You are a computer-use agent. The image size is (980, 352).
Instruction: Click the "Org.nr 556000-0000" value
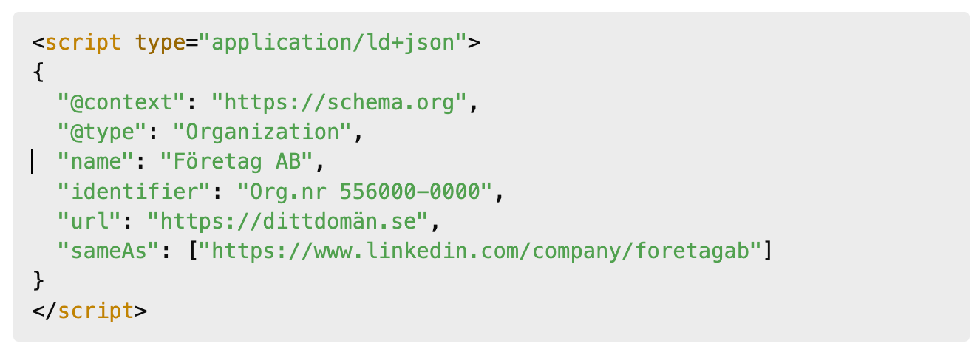coord(365,192)
